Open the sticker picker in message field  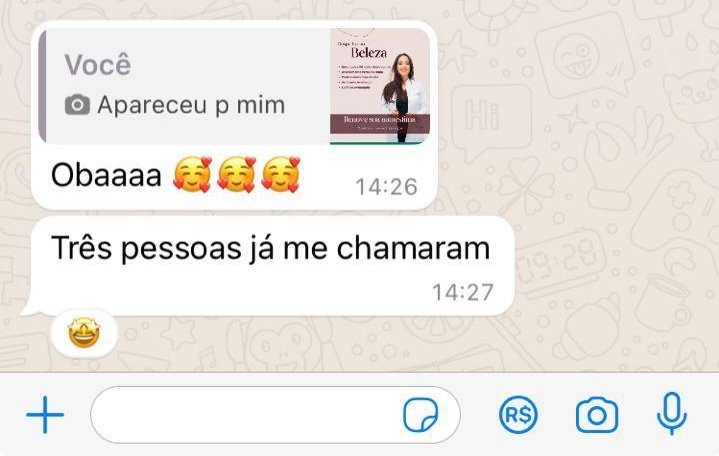click(x=420, y=415)
